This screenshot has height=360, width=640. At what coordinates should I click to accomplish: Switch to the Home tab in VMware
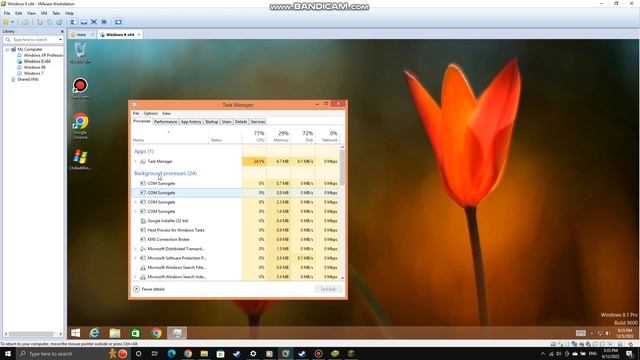82,35
